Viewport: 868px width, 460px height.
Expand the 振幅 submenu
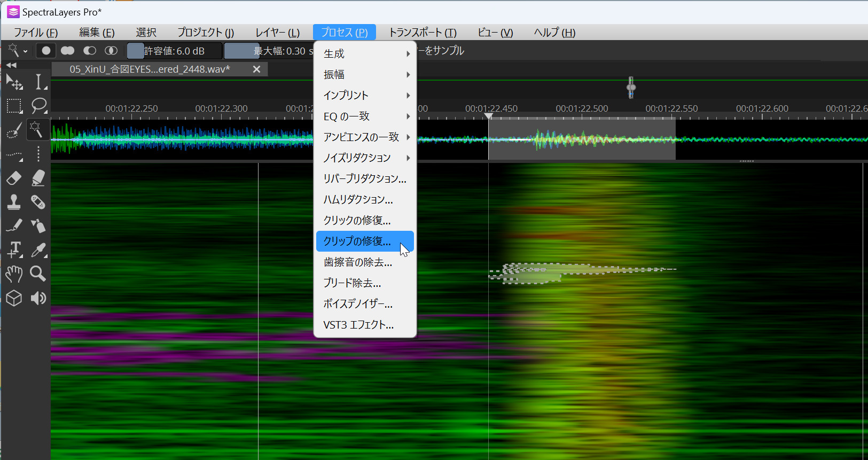(x=365, y=74)
